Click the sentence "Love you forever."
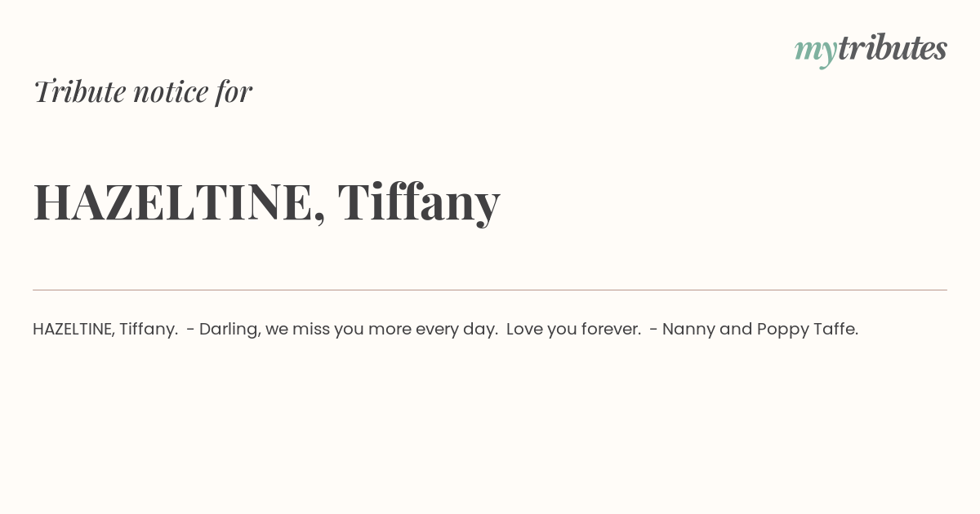 coord(573,330)
